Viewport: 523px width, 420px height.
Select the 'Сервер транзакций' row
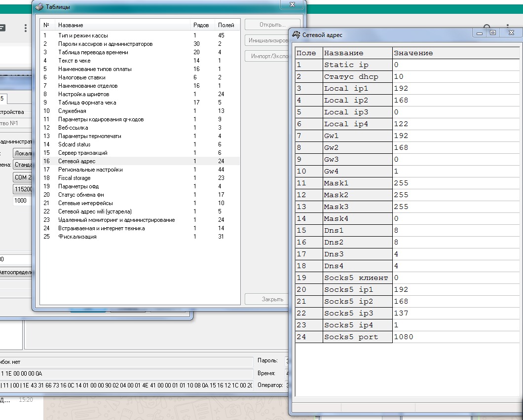(x=140, y=153)
